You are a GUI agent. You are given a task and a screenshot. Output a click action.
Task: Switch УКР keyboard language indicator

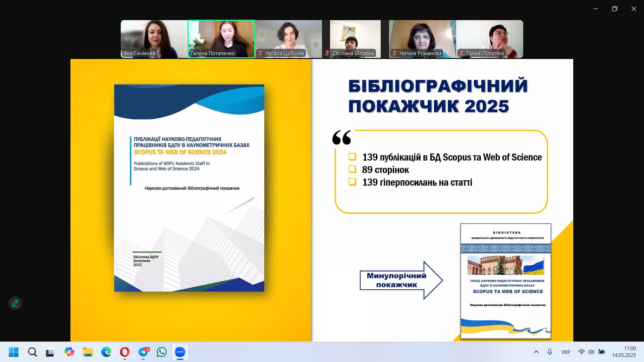point(566,352)
